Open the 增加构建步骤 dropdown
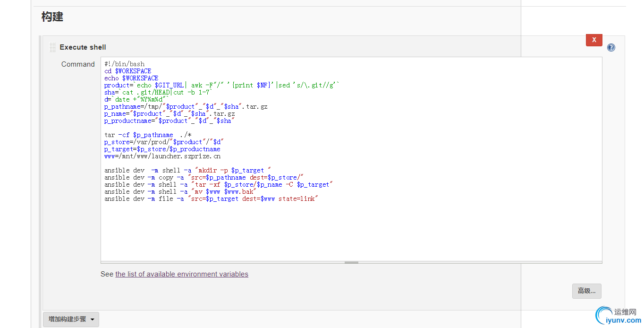Image resolution: width=644 pixels, height=328 pixels. tap(71, 319)
